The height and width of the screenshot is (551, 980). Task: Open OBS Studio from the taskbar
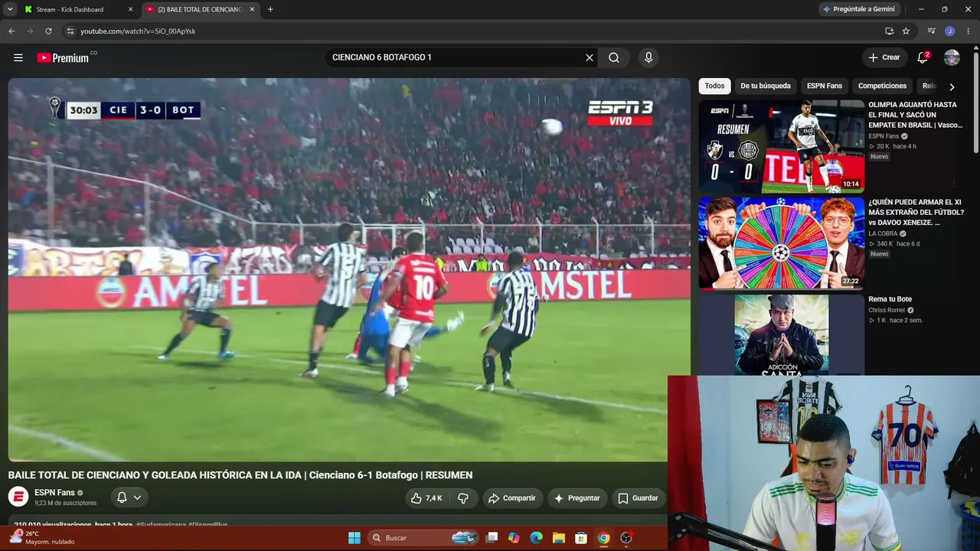click(x=626, y=538)
